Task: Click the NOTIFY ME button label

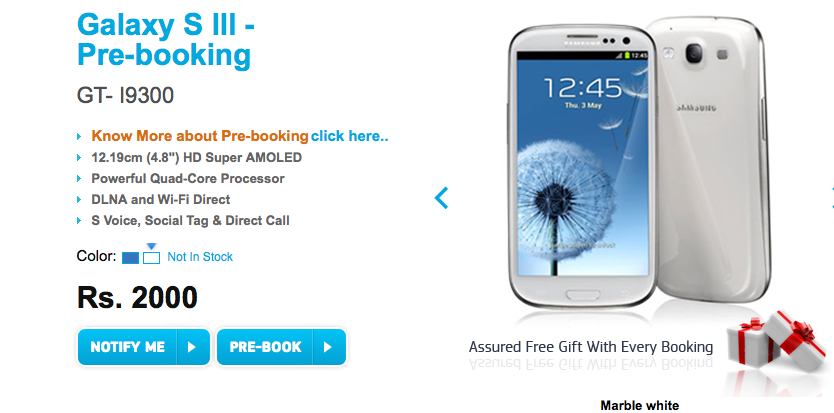Action: tap(128, 348)
